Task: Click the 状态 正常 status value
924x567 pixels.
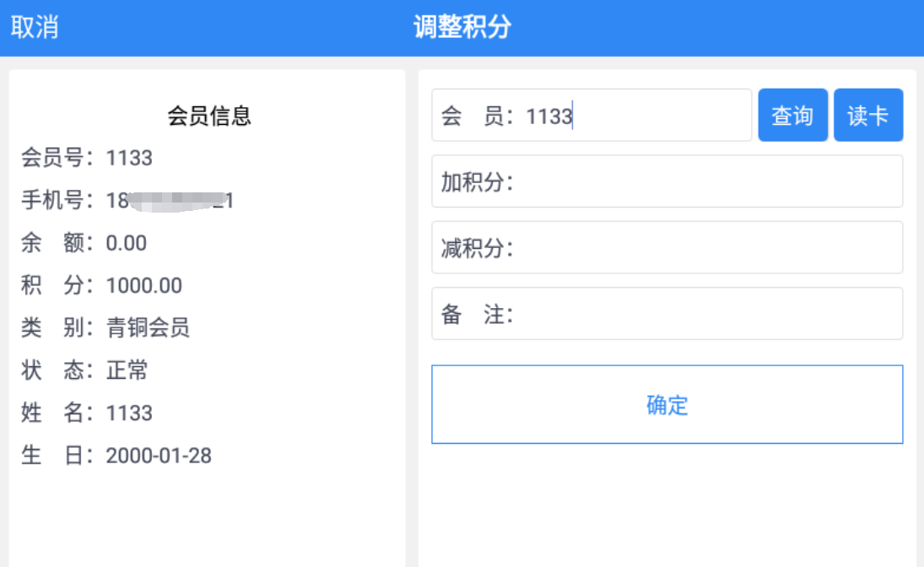Action: click(x=127, y=370)
